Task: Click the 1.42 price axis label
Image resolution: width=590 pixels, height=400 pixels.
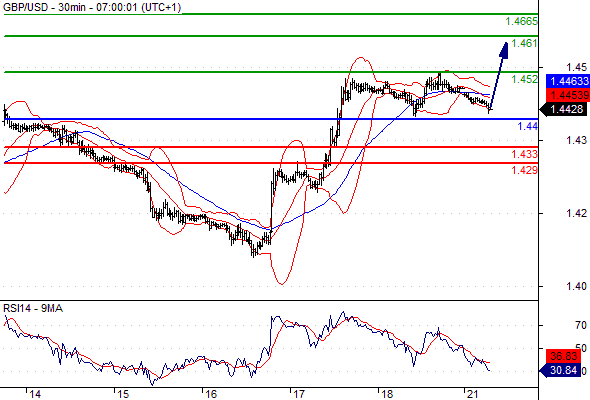Action: [x=576, y=213]
